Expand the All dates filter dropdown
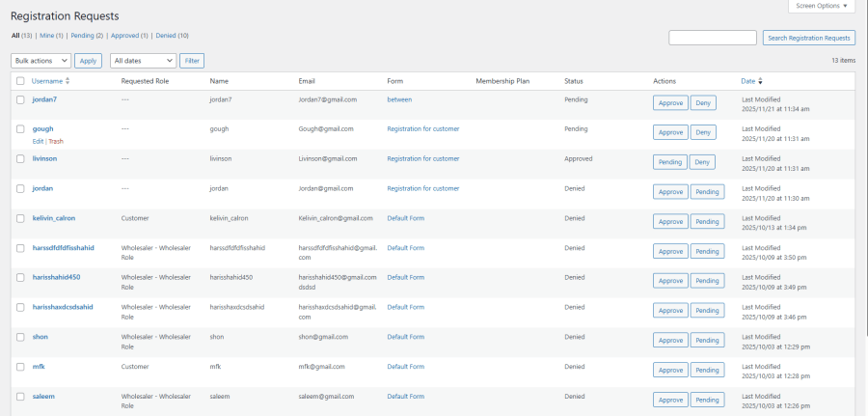The width and height of the screenshot is (868, 416). [x=143, y=61]
